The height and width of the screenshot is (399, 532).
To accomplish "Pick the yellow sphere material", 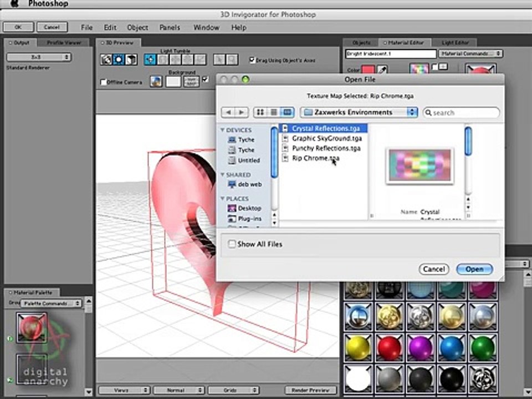I will (358, 349).
